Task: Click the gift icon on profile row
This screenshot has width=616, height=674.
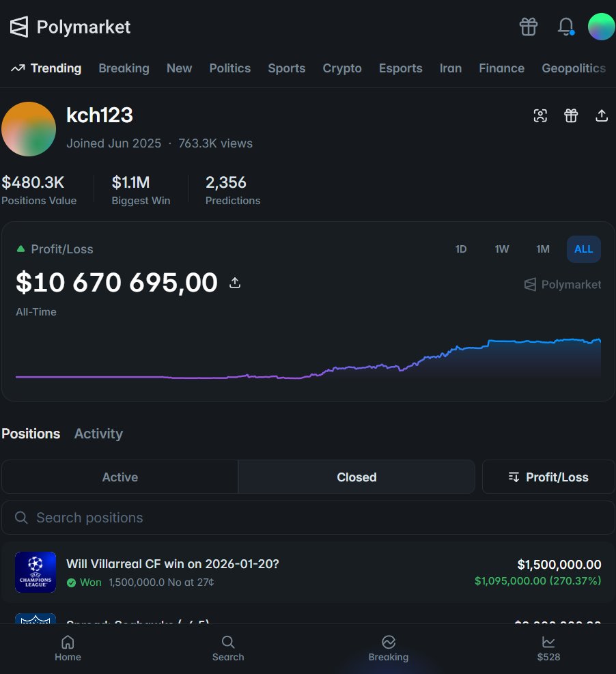Action: (x=571, y=115)
